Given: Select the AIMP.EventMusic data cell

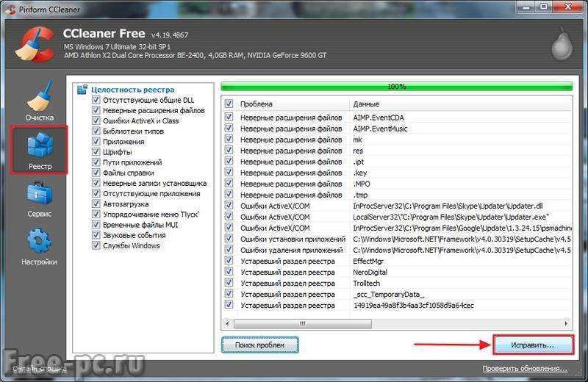Looking at the screenshot, I should pos(380,129).
